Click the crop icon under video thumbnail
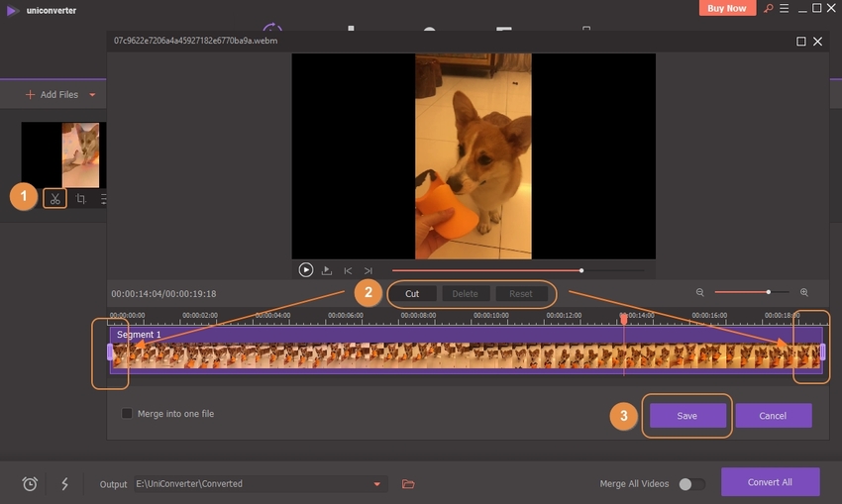This screenshot has width=842, height=504. pos(81,199)
